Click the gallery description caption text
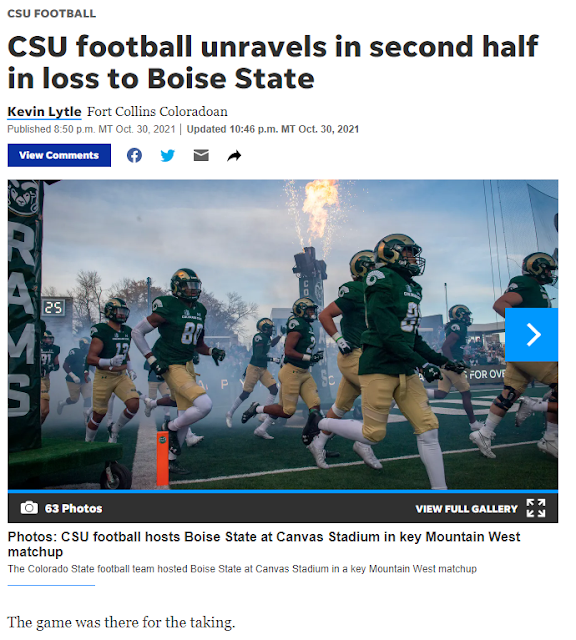Viewport: 576px width, 640px height. [242, 569]
